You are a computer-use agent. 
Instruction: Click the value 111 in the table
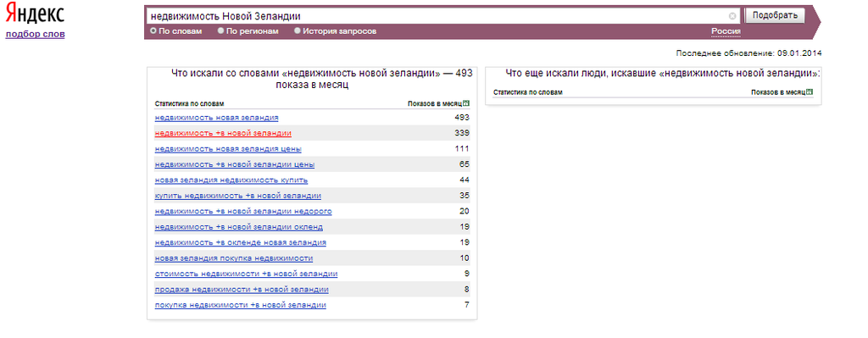[x=462, y=148]
